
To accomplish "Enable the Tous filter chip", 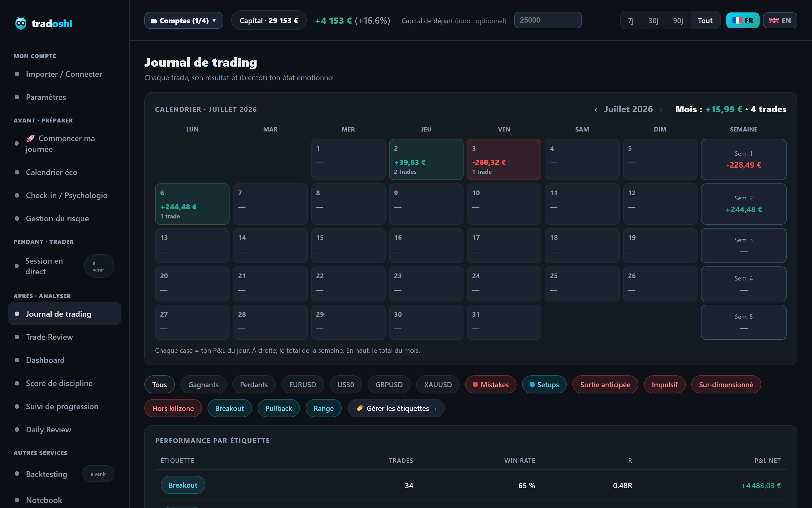I will [159, 384].
